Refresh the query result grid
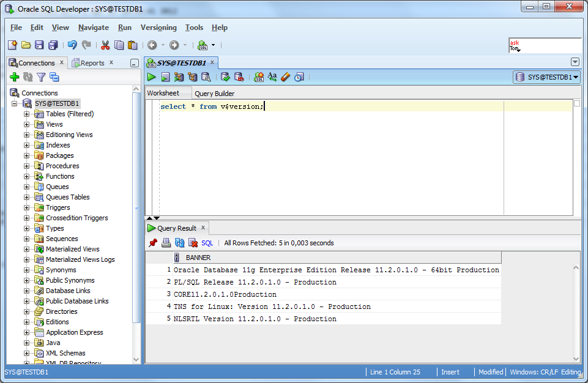 point(180,243)
